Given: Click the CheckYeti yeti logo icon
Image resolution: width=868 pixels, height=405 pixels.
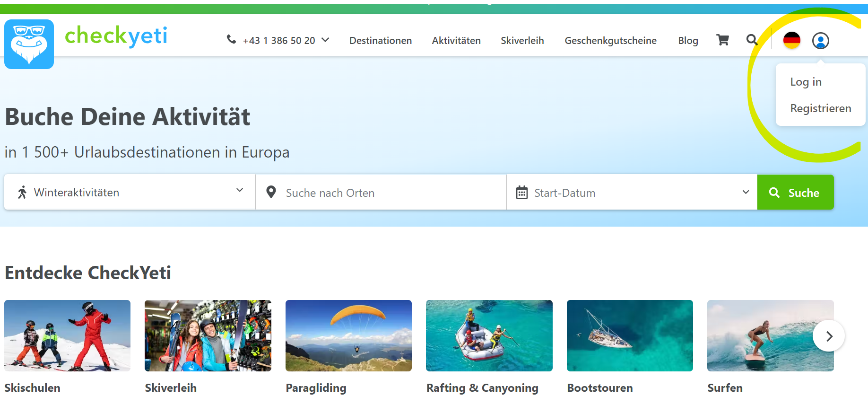Looking at the screenshot, I should pos(29,44).
